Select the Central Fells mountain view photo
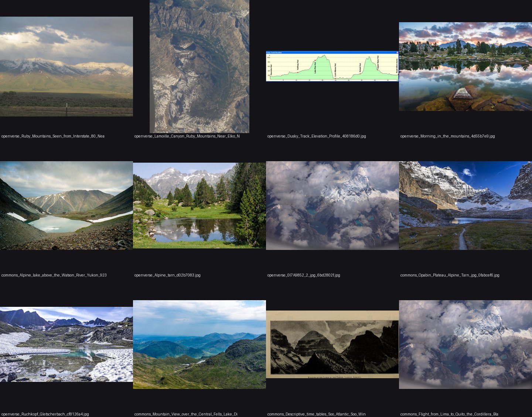This screenshot has height=417, width=532. [x=199, y=345]
